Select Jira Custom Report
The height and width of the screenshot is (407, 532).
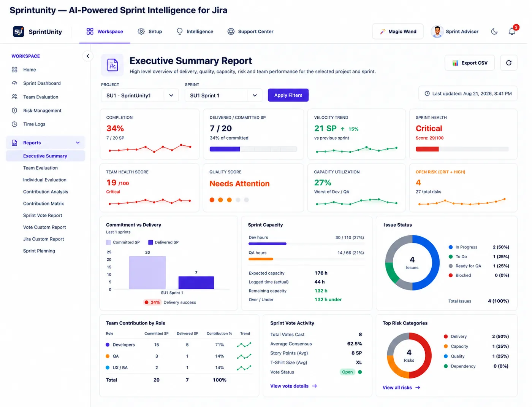click(x=44, y=239)
